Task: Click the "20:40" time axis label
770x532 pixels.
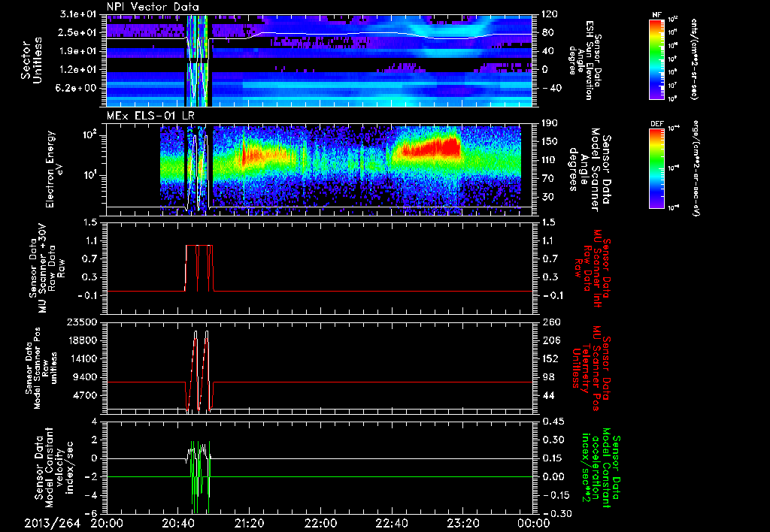Action: 177,524
